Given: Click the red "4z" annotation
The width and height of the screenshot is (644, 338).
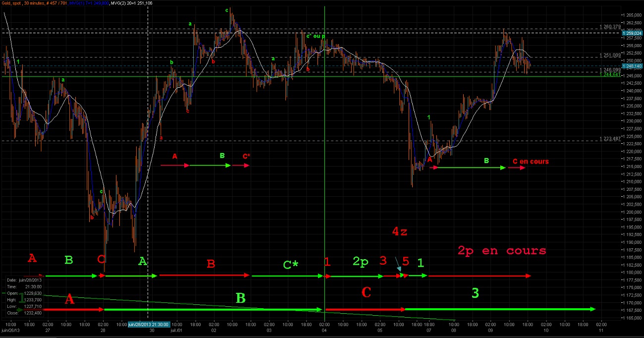Looking at the screenshot, I should (399, 231).
